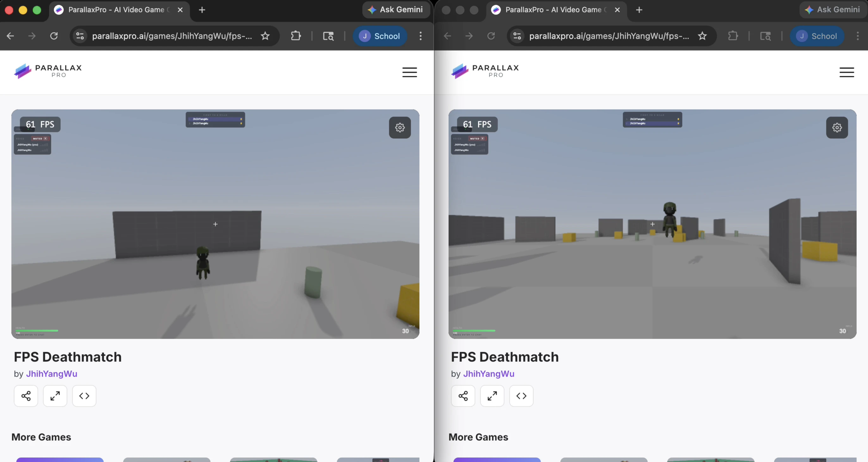
Task: Open Extensions puzzle icon in left browser
Action: tap(295, 36)
